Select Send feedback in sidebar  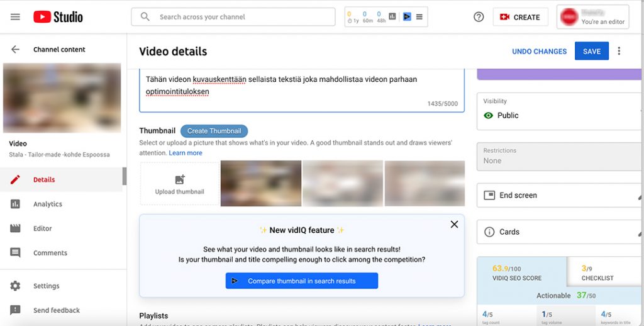tap(61, 310)
